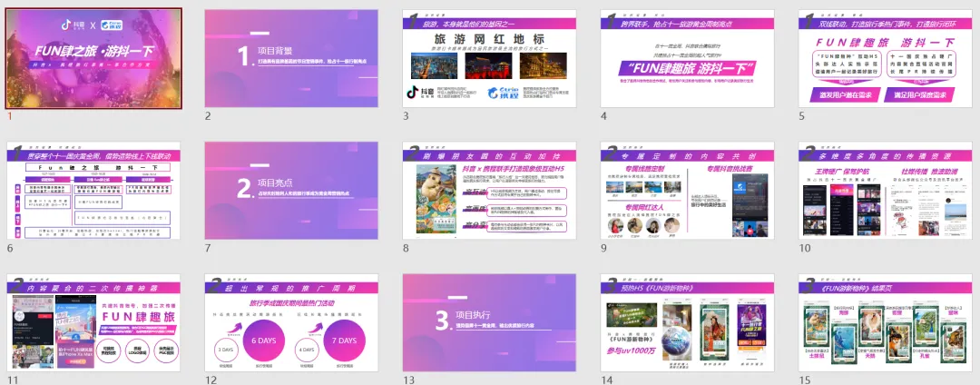Select slide 6 flowchart thumbnail
980x385 pixels.
(x=93, y=191)
